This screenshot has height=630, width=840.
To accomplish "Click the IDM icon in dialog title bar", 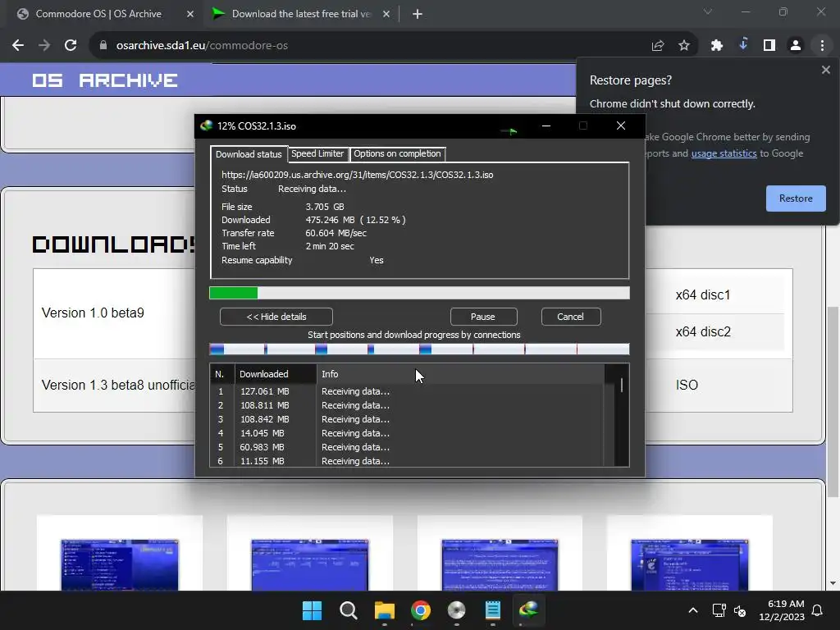I will [x=206, y=126].
